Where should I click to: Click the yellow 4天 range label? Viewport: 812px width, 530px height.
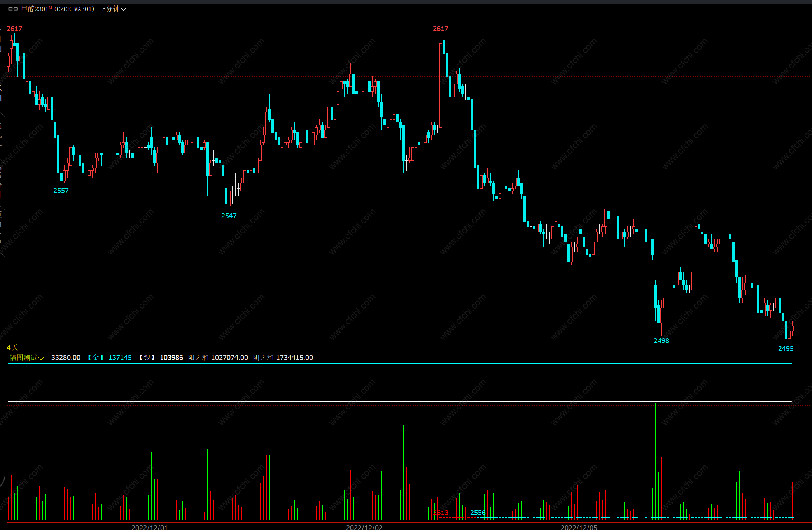12,347
